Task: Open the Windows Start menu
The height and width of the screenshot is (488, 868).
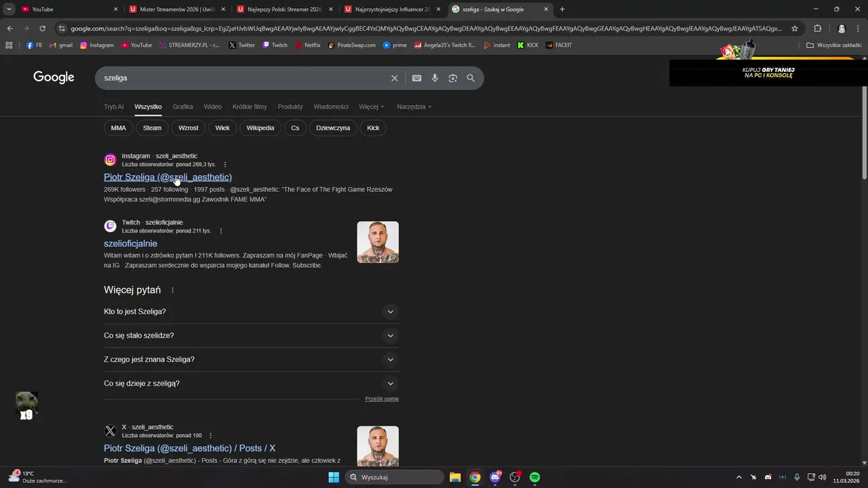Action: [x=334, y=477]
